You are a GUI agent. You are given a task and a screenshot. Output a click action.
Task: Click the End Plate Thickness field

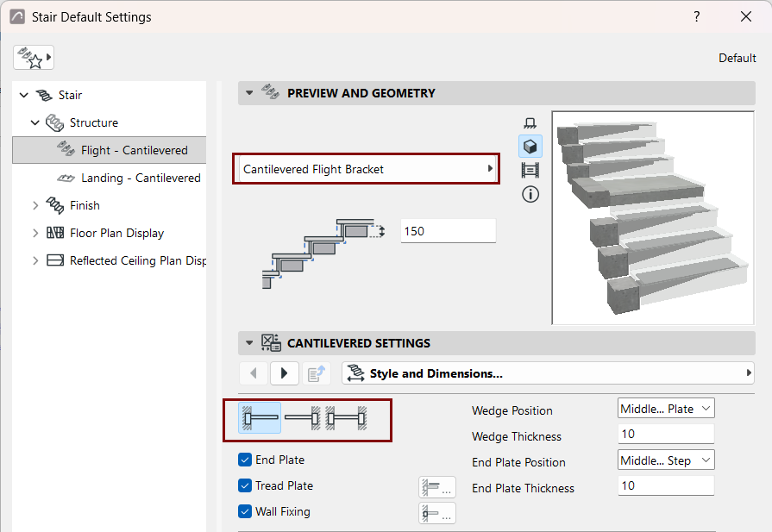666,485
